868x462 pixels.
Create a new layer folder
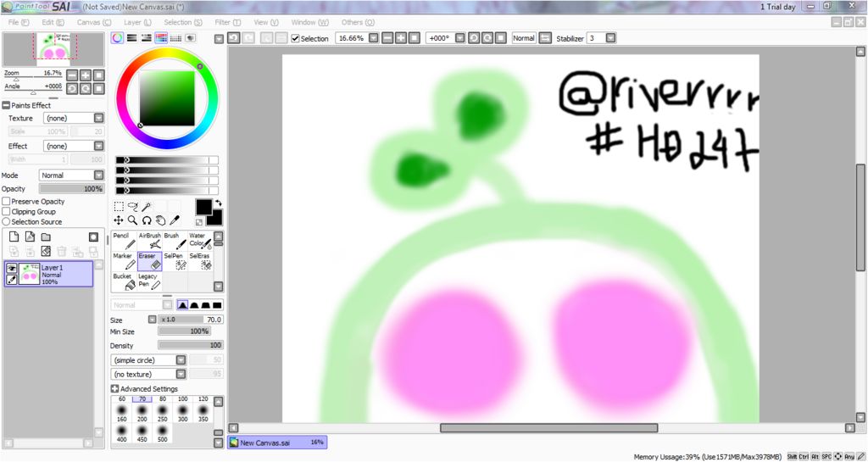coord(46,237)
